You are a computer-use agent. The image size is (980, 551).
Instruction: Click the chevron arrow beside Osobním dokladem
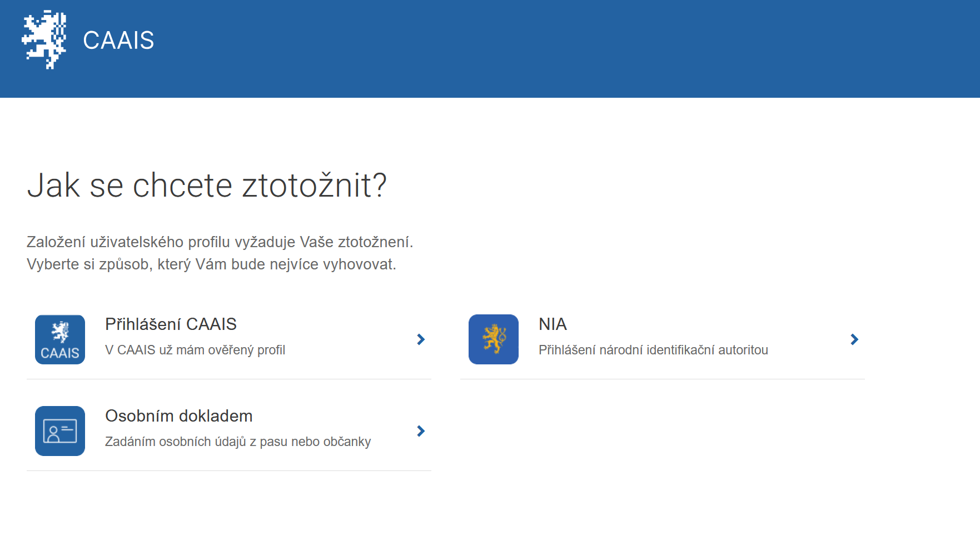pyautogui.click(x=421, y=431)
